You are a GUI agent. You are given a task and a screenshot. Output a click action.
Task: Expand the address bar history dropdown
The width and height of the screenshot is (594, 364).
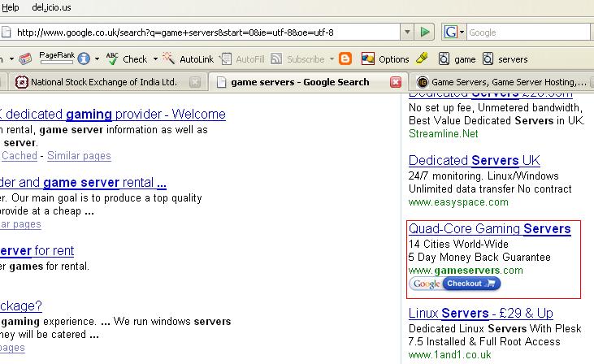[407, 32]
